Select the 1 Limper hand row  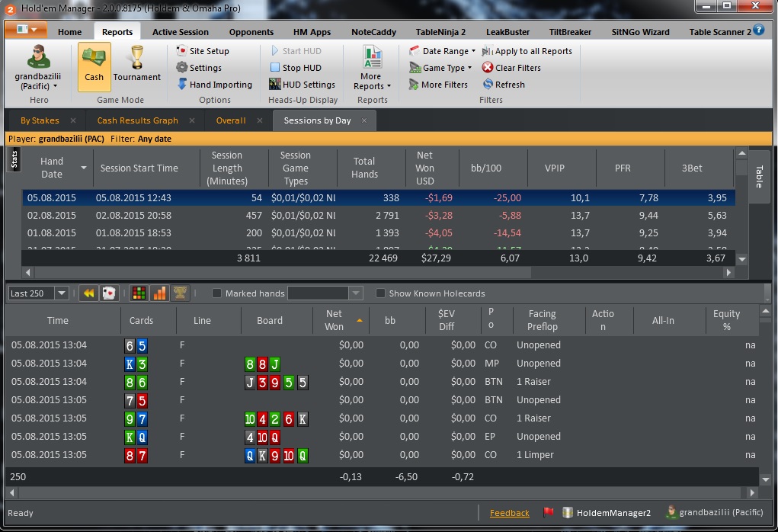click(382, 455)
